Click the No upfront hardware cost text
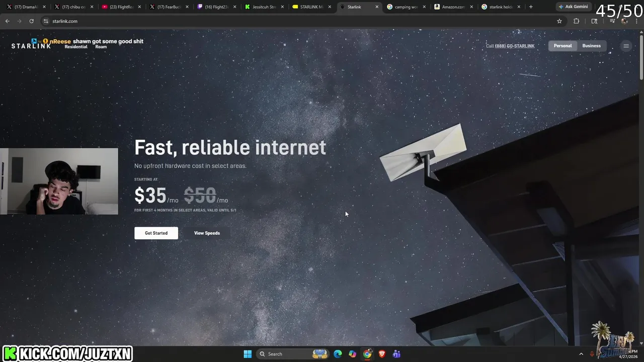 [190, 166]
